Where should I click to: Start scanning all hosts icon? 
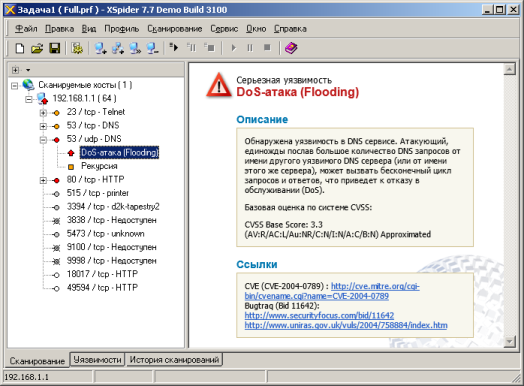(x=174, y=47)
